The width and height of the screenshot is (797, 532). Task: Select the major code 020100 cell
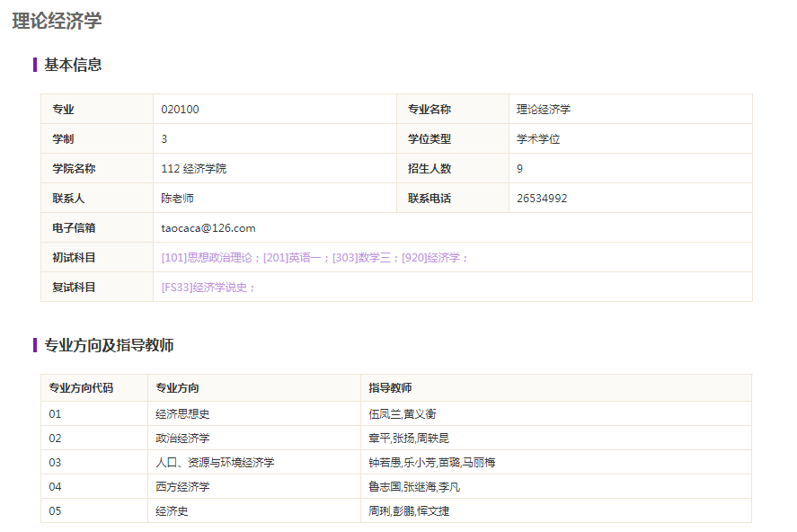pyautogui.click(x=181, y=110)
